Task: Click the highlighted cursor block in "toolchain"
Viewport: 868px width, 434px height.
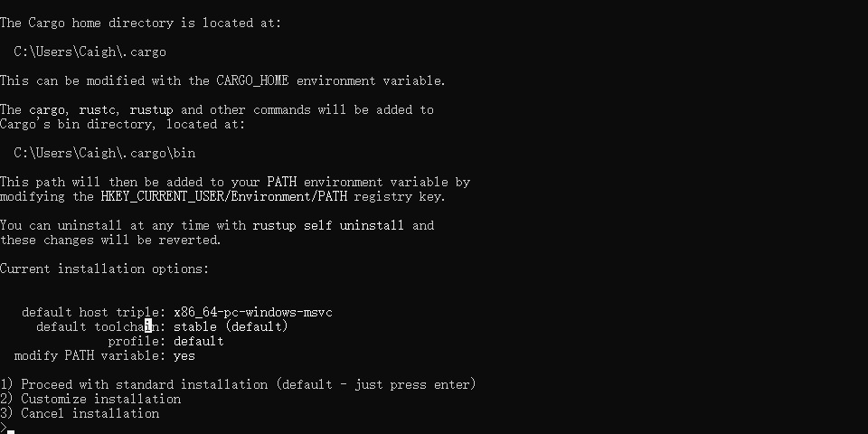Action: [x=148, y=326]
